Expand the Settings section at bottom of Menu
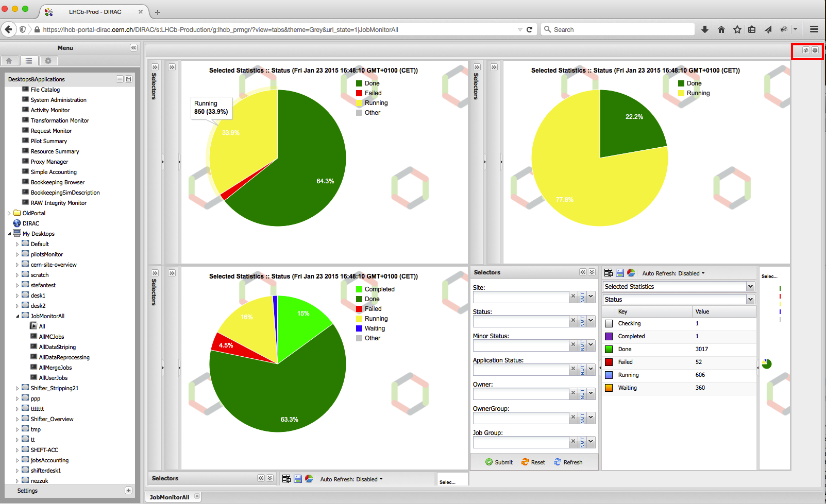 [128, 491]
